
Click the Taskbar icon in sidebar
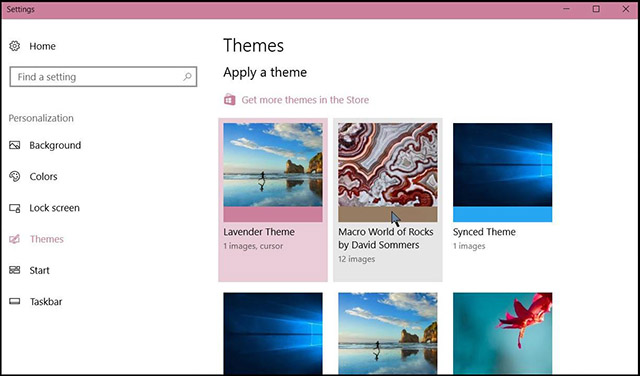[15, 301]
